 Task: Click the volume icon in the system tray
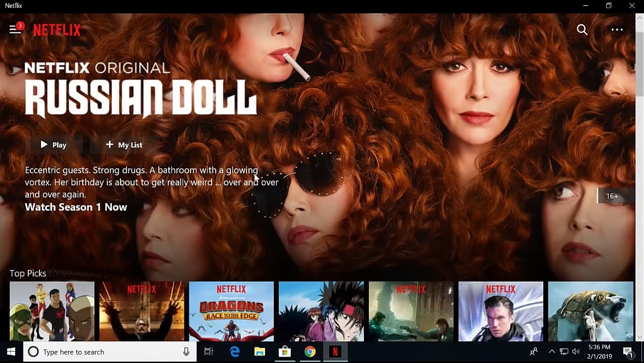575,352
